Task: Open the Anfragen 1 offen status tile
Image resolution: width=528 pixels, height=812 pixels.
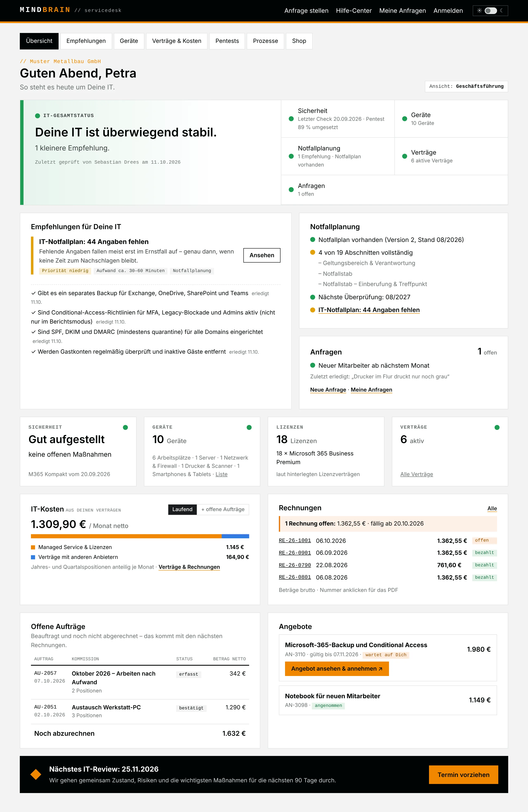Action: (394, 190)
